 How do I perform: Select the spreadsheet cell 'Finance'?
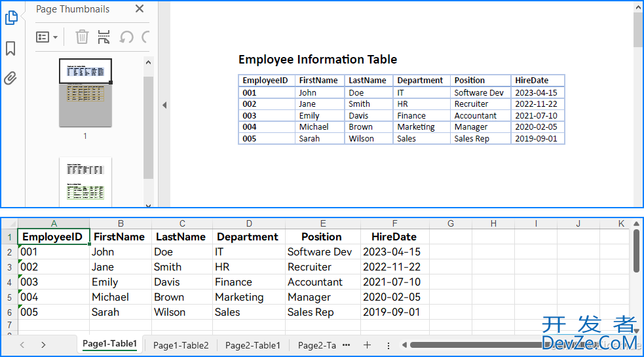pos(249,282)
